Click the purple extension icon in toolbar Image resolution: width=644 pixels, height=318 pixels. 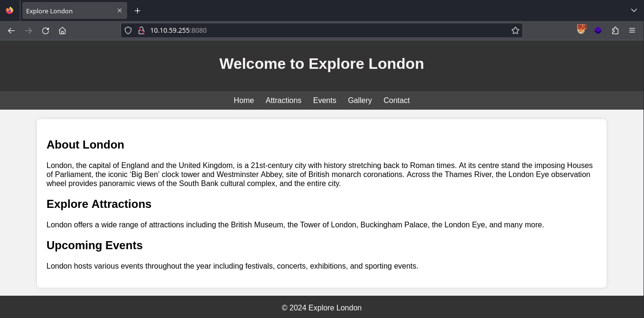pos(598,30)
